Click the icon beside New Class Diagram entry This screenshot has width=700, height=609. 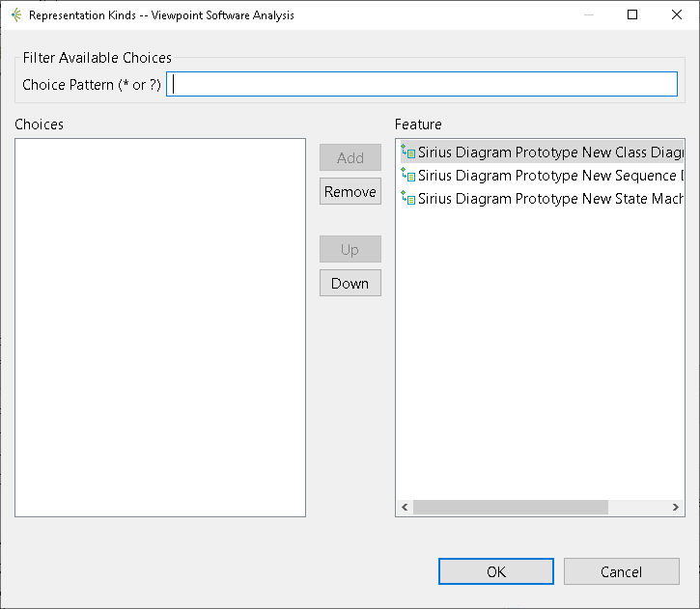click(x=408, y=152)
